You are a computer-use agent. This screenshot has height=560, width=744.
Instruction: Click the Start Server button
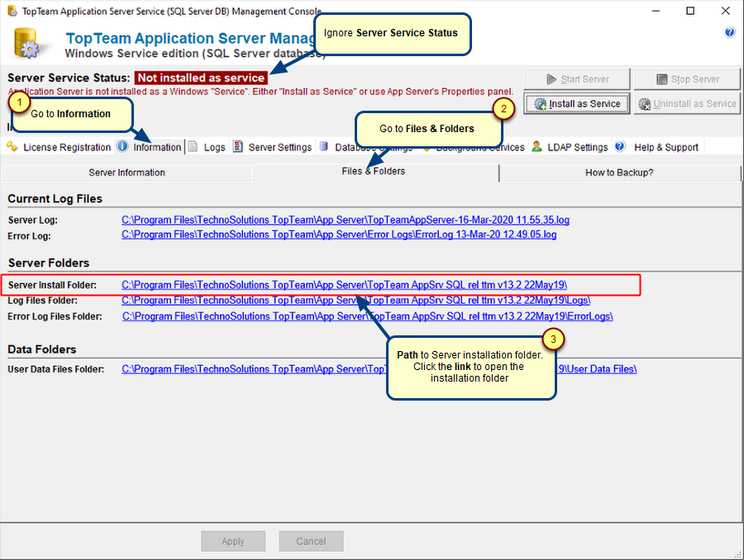[577, 79]
